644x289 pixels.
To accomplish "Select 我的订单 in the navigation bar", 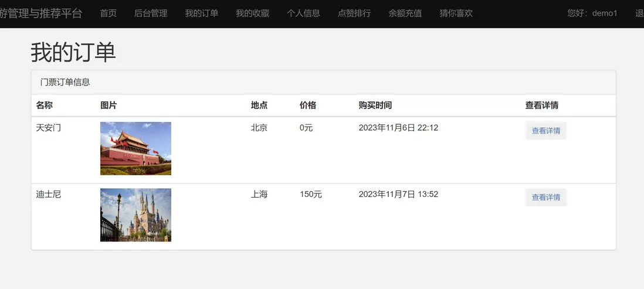I will pyautogui.click(x=202, y=13).
